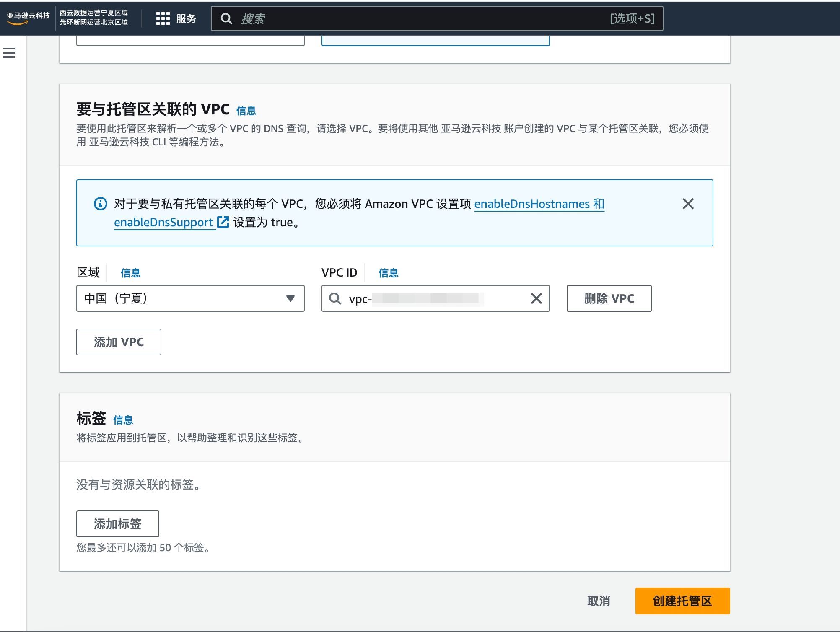Image resolution: width=840 pixels, height=632 pixels.
Task: Expand the 中国（宁夏）region dropdown
Action: coord(184,298)
